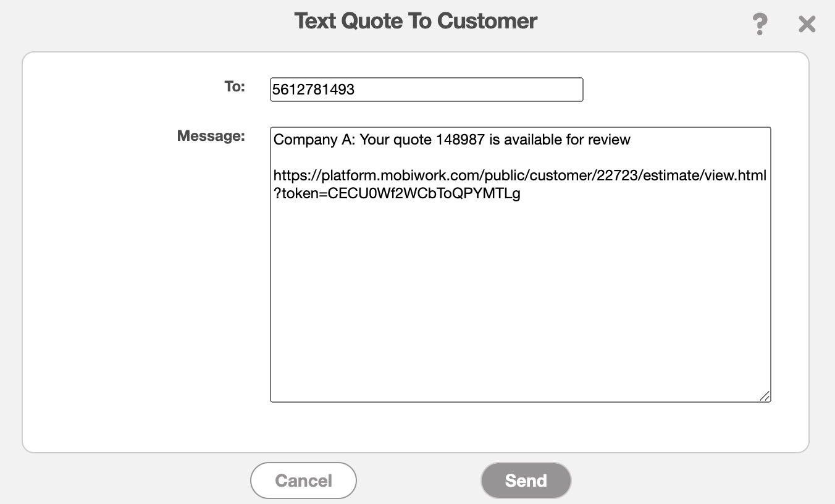The width and height of the screenshot is (835, 504).
Task: Click the Text Quote To Customer title
Action: pyautogui.click(x=416, y=21)
